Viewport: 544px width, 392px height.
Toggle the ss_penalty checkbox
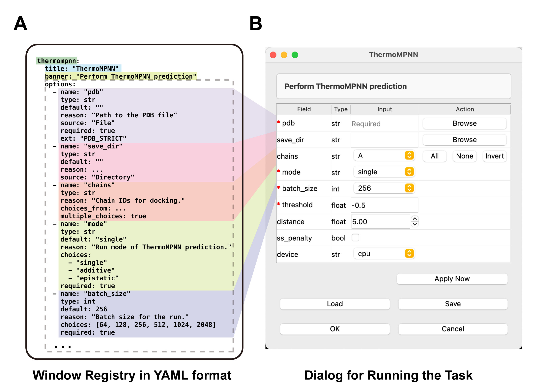click(355, 237)
